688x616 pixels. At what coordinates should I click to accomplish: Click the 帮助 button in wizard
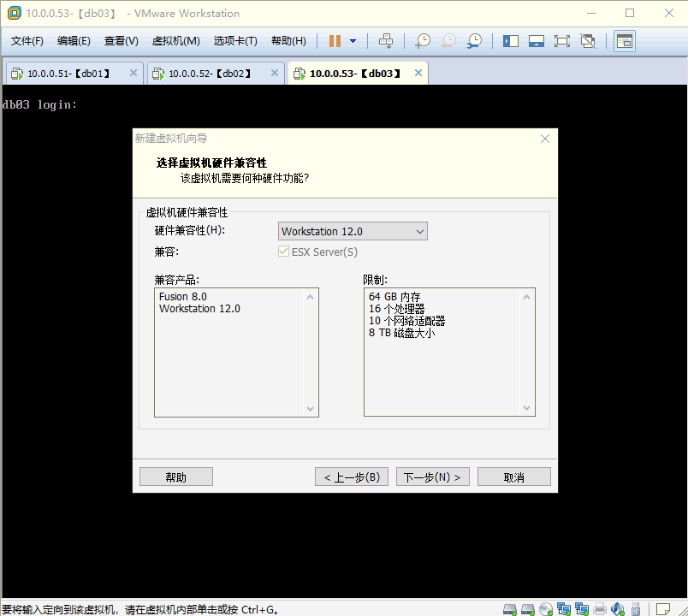[176, 477]
